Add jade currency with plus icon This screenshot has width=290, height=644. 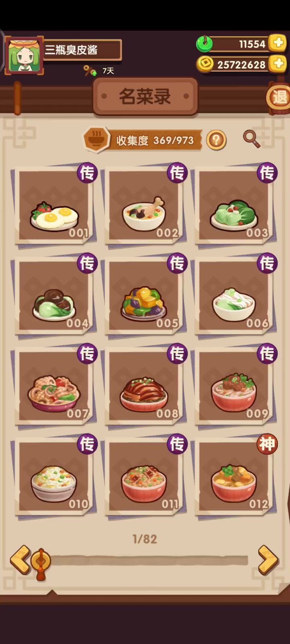[x=278, y=43]
